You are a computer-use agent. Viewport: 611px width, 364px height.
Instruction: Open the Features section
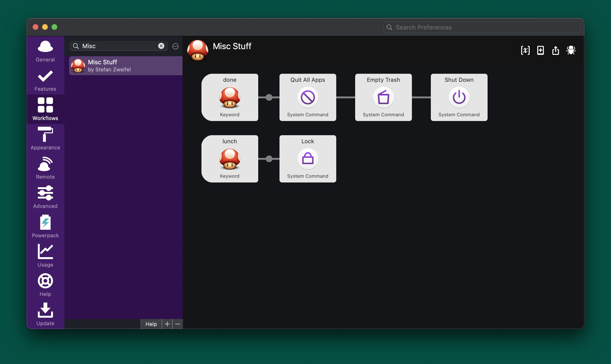[x=45, y=80]
